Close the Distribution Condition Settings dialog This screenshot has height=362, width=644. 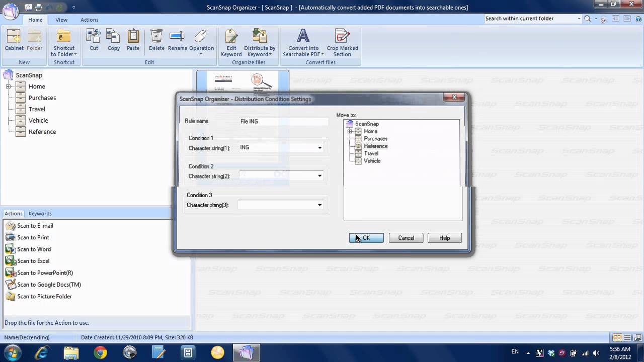454,97
